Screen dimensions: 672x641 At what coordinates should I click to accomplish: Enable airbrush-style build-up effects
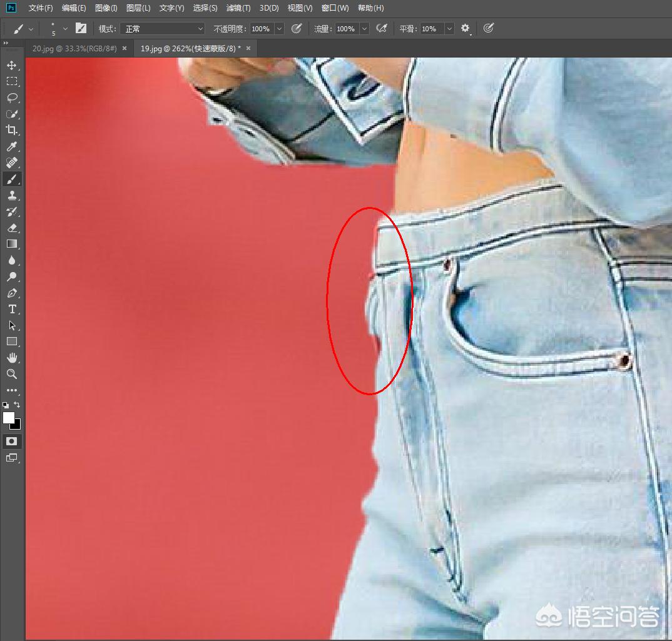click(x=381, y=28)
